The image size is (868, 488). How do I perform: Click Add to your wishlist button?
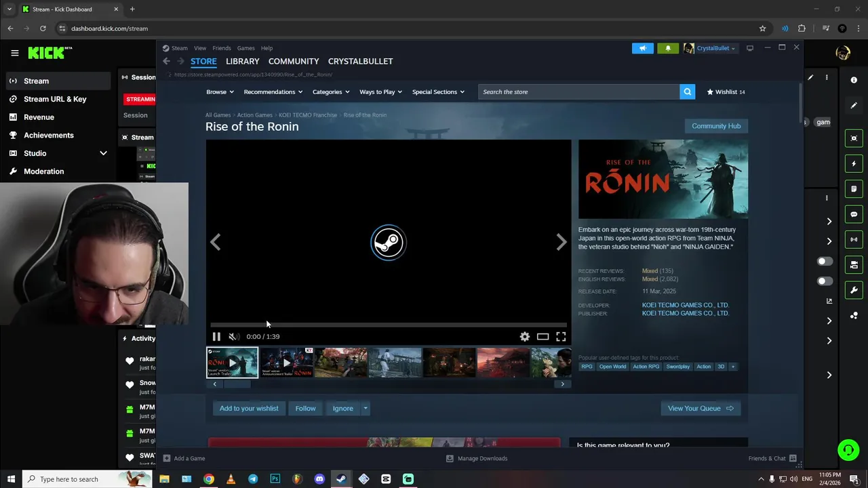click(249, 409)
